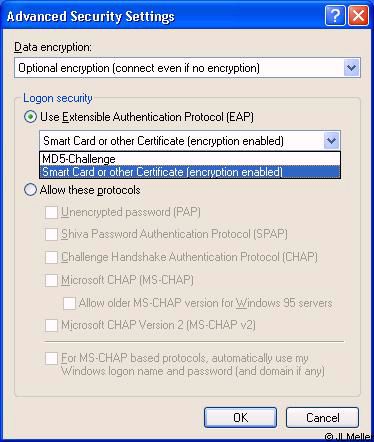Enable Microsoft CHAP Version 2 checkbox

pyautogui.click(x=51, y=325)
